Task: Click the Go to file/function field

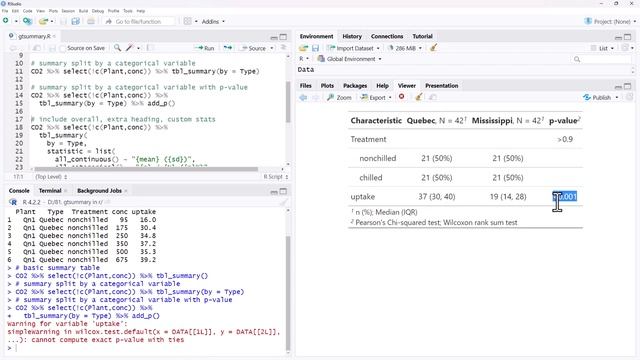Action: 140,21
